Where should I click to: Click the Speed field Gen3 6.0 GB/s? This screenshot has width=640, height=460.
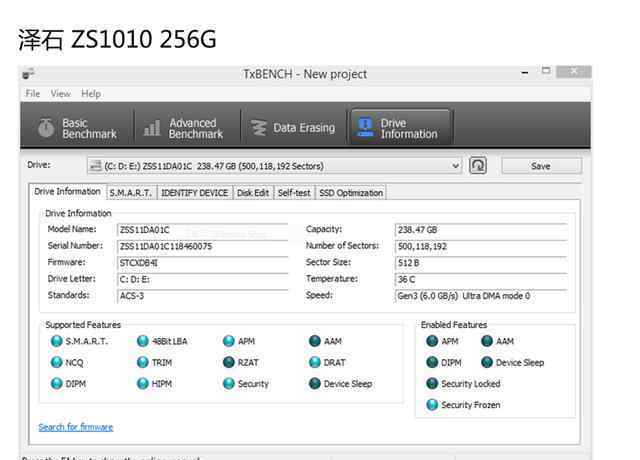click(481, 296)
